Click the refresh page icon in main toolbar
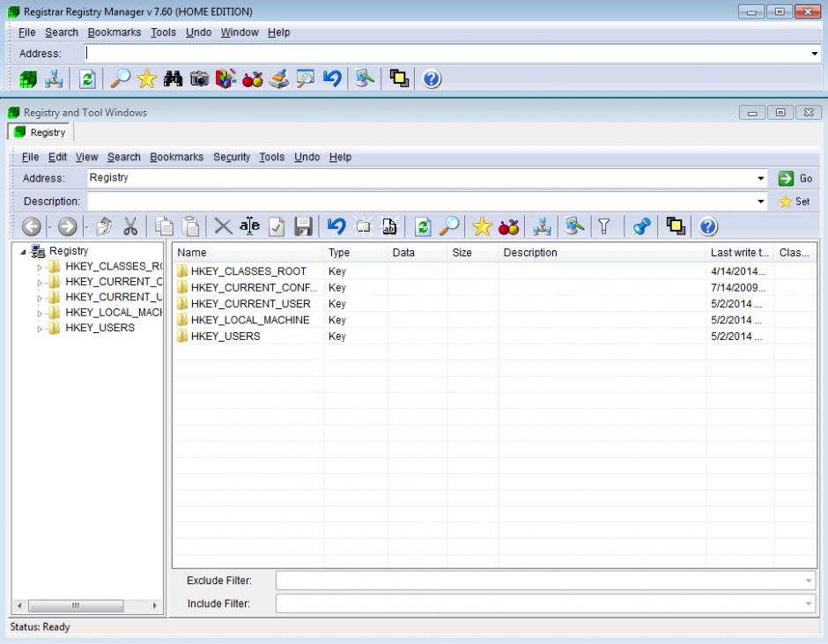The height and width of the screenshot is (644, 828). 87,79
